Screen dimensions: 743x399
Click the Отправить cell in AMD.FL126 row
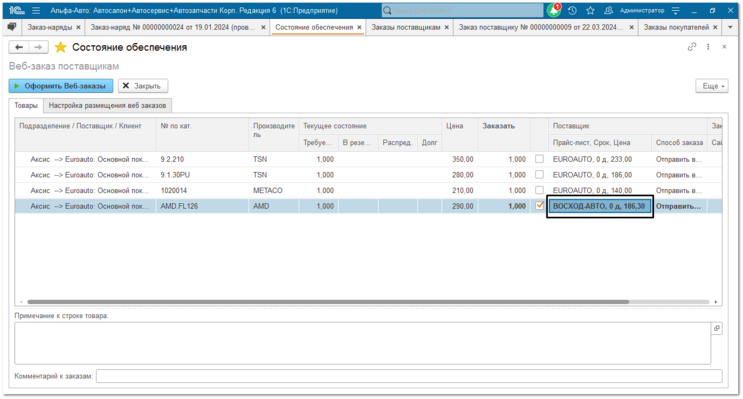(x=679, y=206)
